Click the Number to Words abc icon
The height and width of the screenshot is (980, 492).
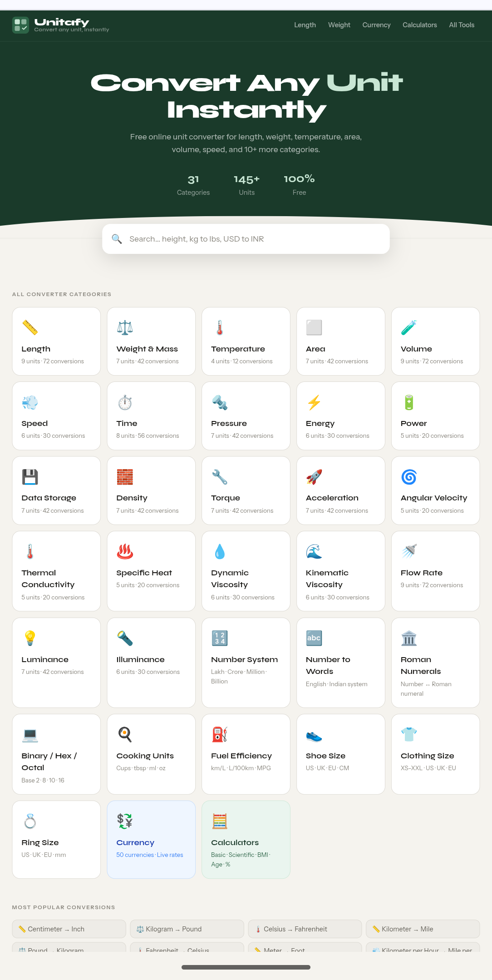[x=314, y=638]
